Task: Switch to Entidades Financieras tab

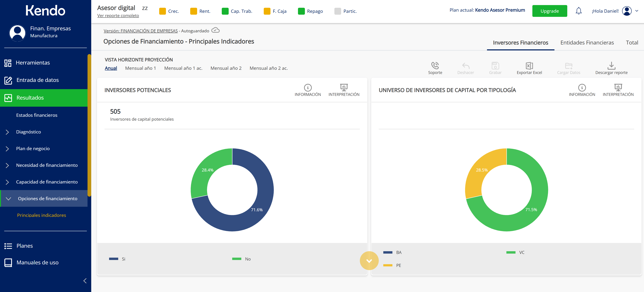Action: [587, 42]
